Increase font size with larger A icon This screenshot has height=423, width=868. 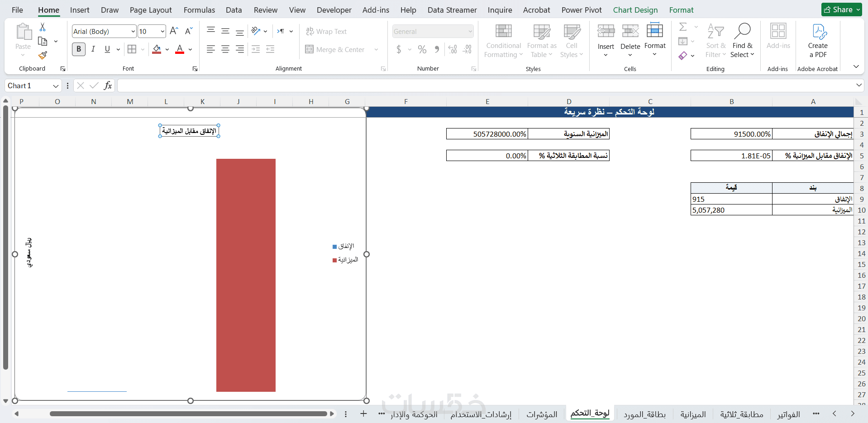pos(174,31)
